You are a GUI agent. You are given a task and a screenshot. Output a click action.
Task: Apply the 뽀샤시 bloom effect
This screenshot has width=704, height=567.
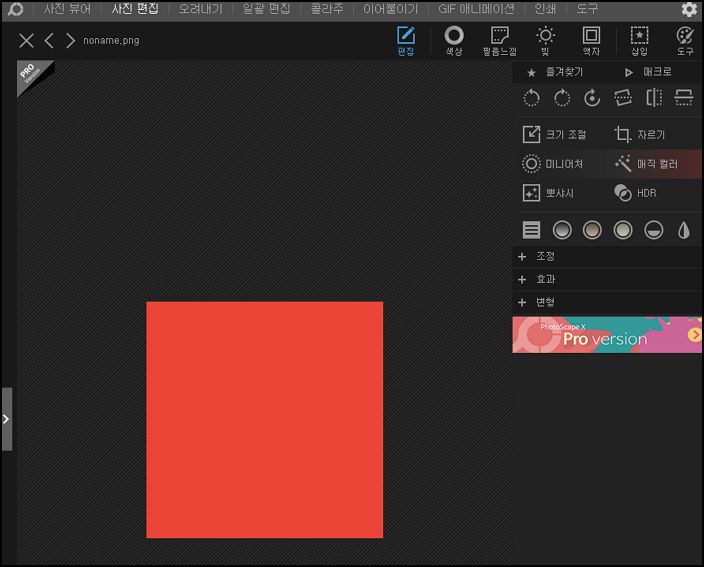[548, 193]
